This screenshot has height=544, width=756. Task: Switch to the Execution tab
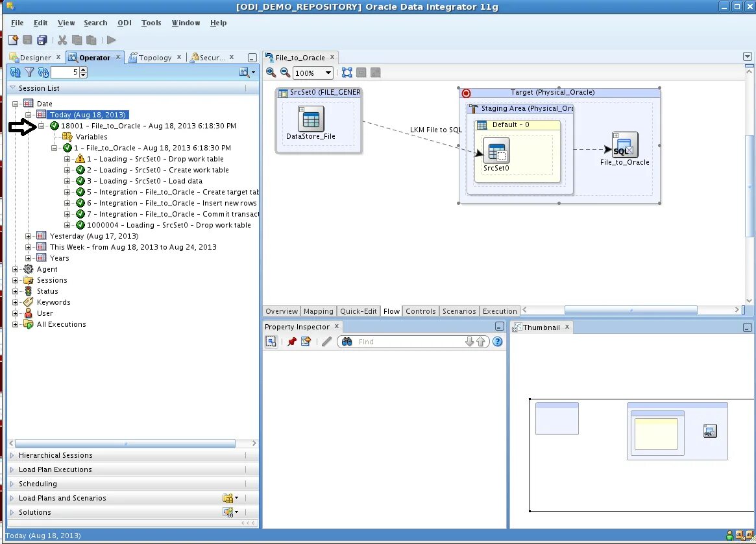point(500,311)
